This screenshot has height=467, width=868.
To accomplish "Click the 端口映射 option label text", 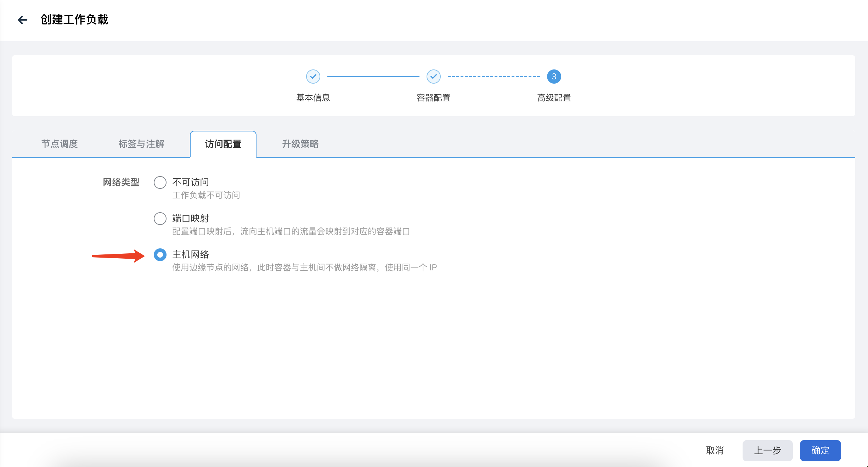I will point(190,218).
